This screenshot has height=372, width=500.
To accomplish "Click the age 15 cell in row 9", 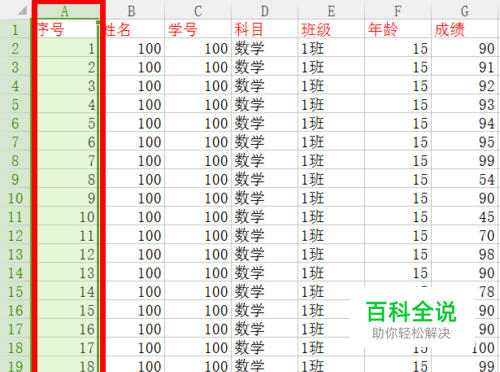I will [x=398, y=179].
